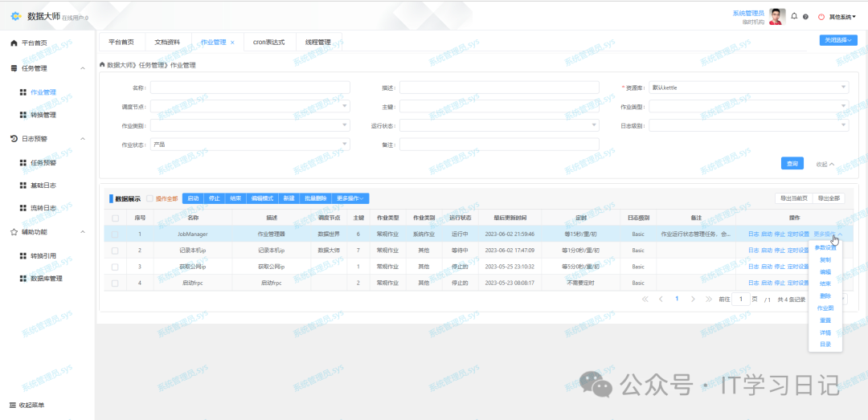Screen dimensions: 868x420
Task: Select 作业图 from the row's more-actions menu
Action: point(825,308)
